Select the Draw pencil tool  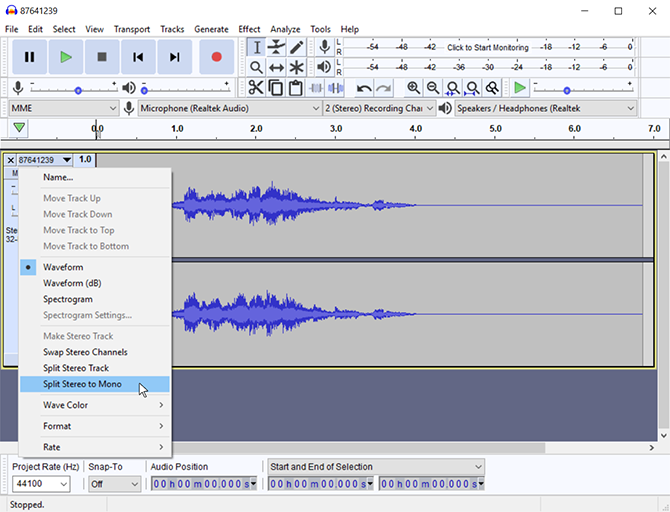coord(297,47)
